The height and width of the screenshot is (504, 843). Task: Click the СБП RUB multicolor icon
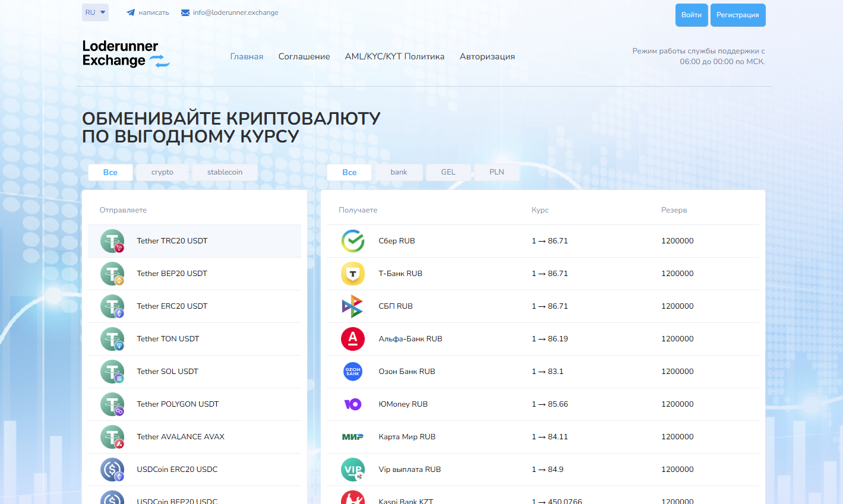click(353, 306)
